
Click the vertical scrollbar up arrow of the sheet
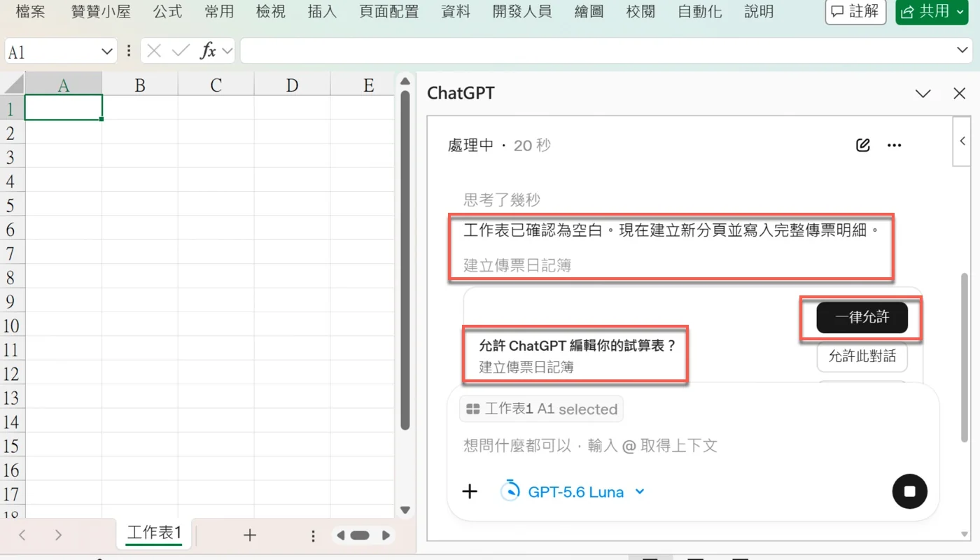pos(405,82)
